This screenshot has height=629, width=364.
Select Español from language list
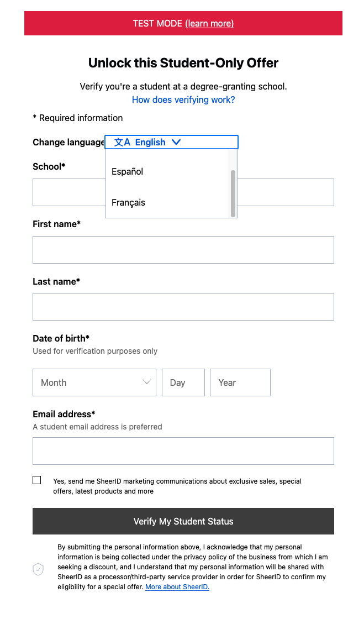click(x=128, y=171)
